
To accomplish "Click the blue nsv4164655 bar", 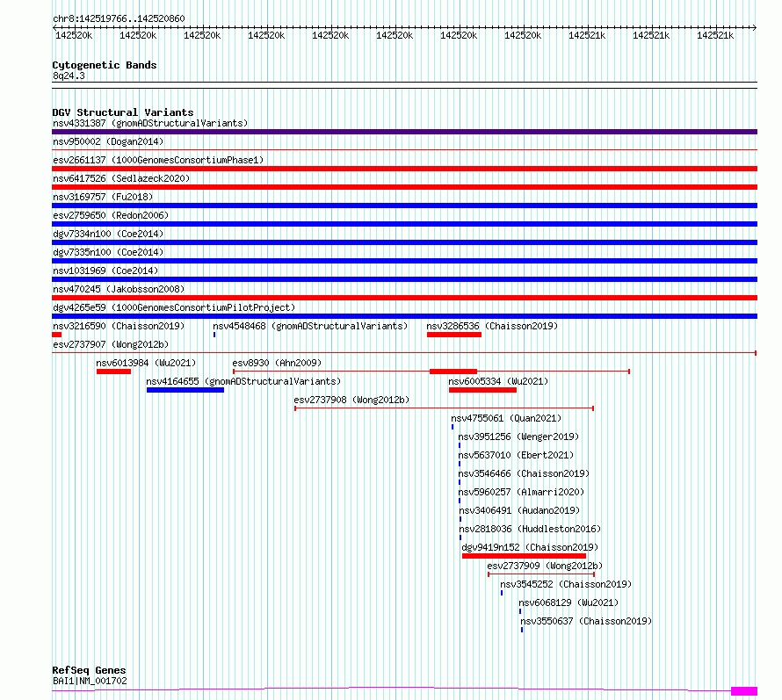I will (x=185, y=390).
